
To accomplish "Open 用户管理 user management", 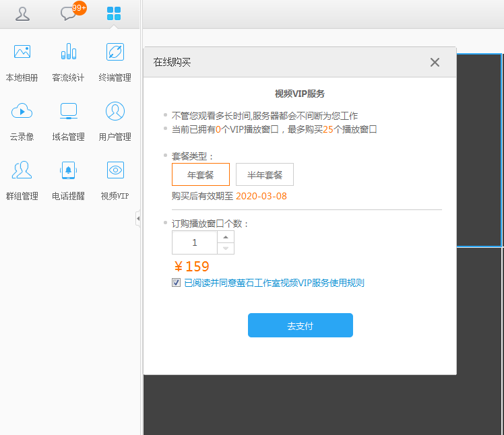I will pyautogui.click(x=115, y=111).
